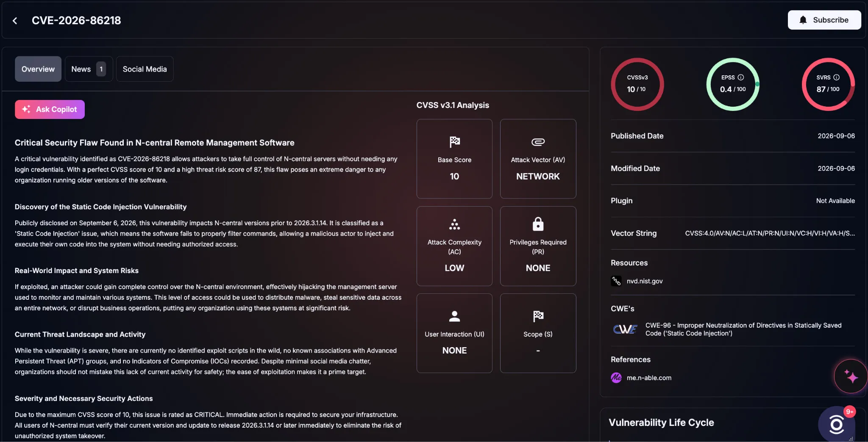Click the SVRS info icon

coord(836,77)
